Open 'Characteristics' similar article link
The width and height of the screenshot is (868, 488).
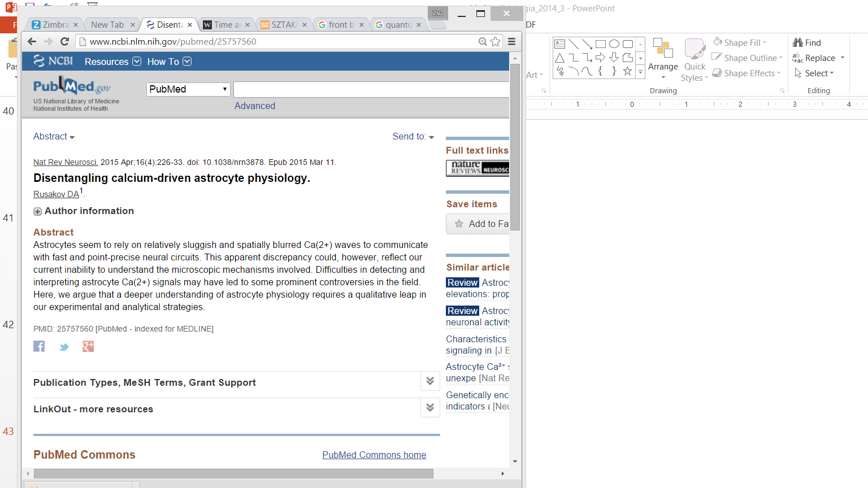click(478, 345)
